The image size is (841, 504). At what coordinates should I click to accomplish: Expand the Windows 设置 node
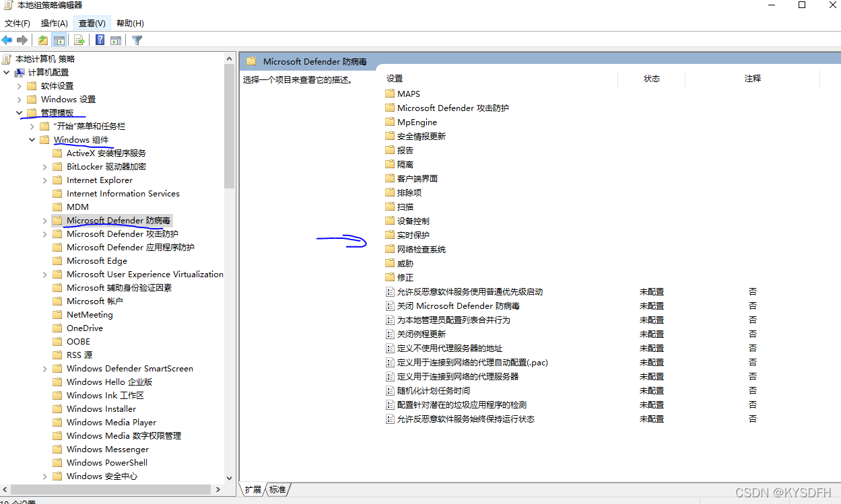pos(19,99)
